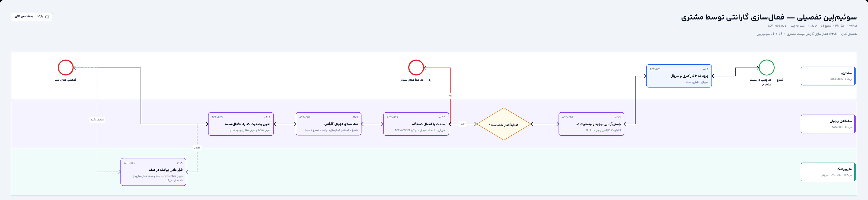This screenshot has height=200, width=868.
Task: Open activity 'تغییر وضعیت کد به «فعال‌شده»'
Action: [241, 124]
